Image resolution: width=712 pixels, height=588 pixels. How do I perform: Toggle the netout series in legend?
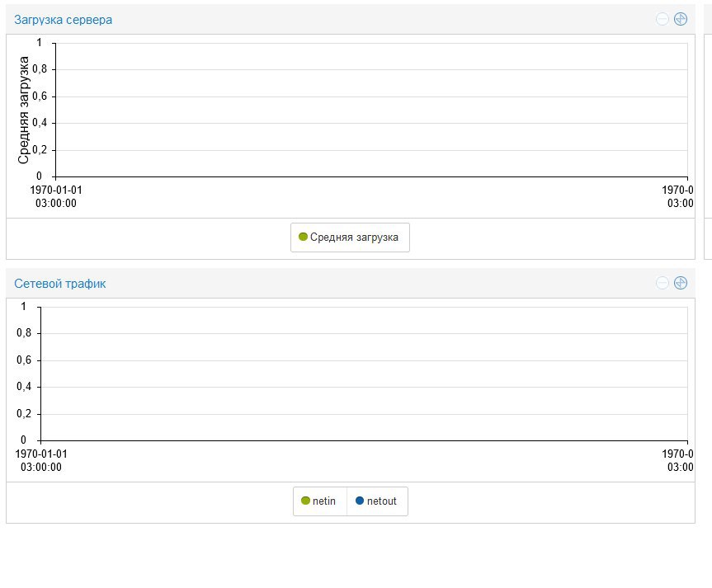pyautogui.click(x=377, y=501)
